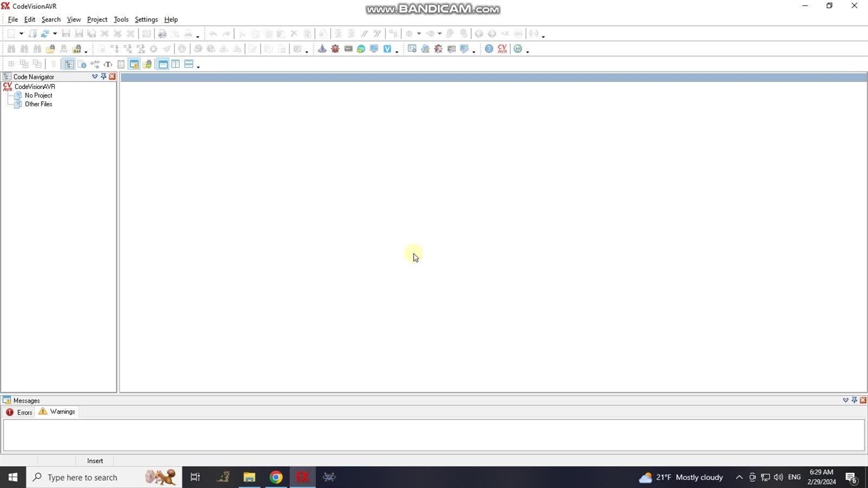Image resolution: width=868 pixels, height=488 pixels.
Task: Click the blue question mark Help icon
Action: tap(489, 49)
